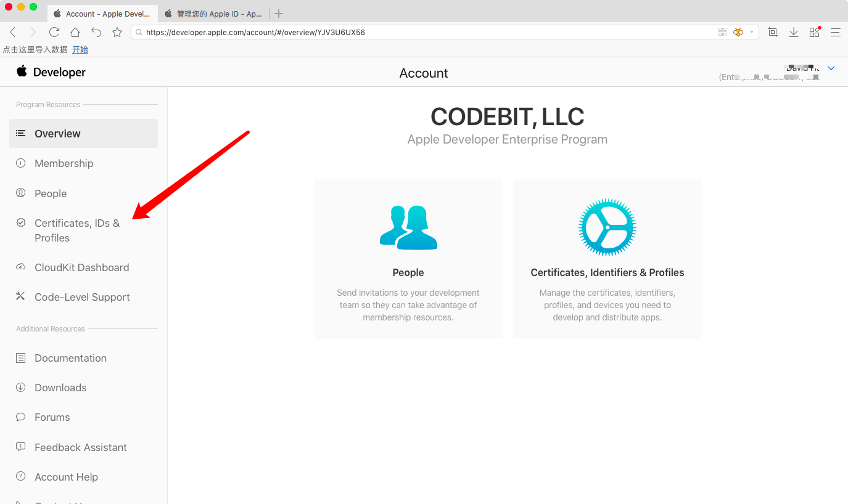The image size is (848, 504).
Task: Click the bee extension icon
Action: coord(738,32)
